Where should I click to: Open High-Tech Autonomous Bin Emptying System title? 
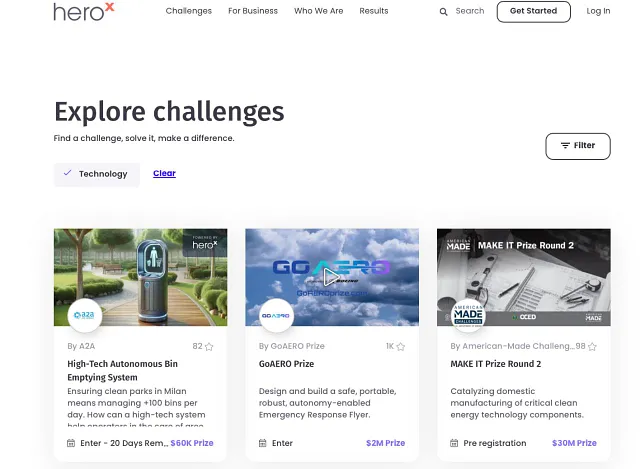[122, 370]
